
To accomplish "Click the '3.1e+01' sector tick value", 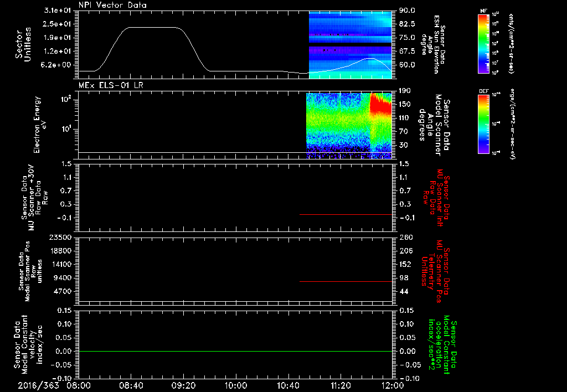I will (58, 11).
